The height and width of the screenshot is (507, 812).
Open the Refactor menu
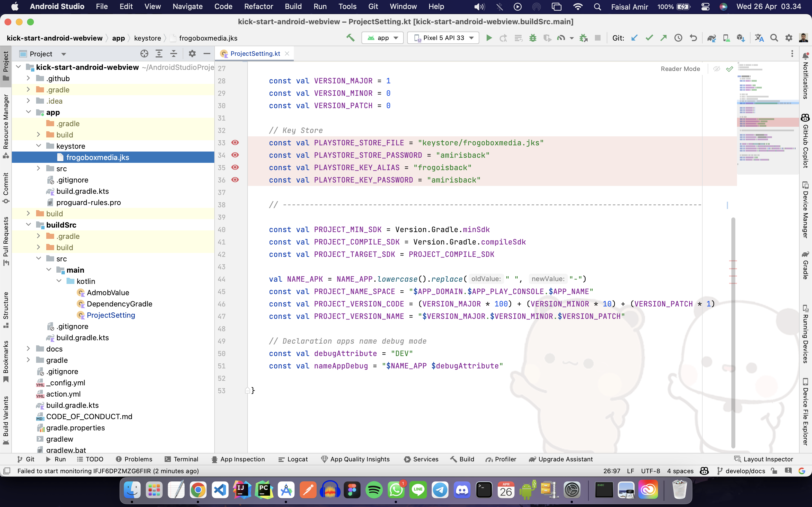point(258,6)
